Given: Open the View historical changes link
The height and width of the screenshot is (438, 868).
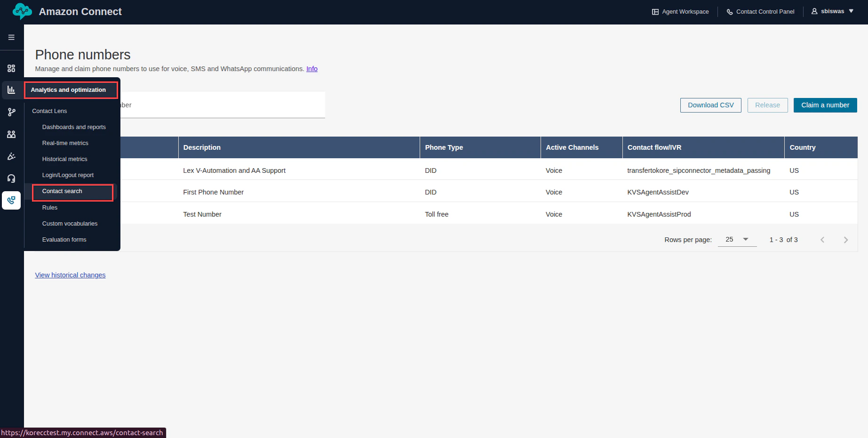Looking at the screenshot, I should 70,275.
